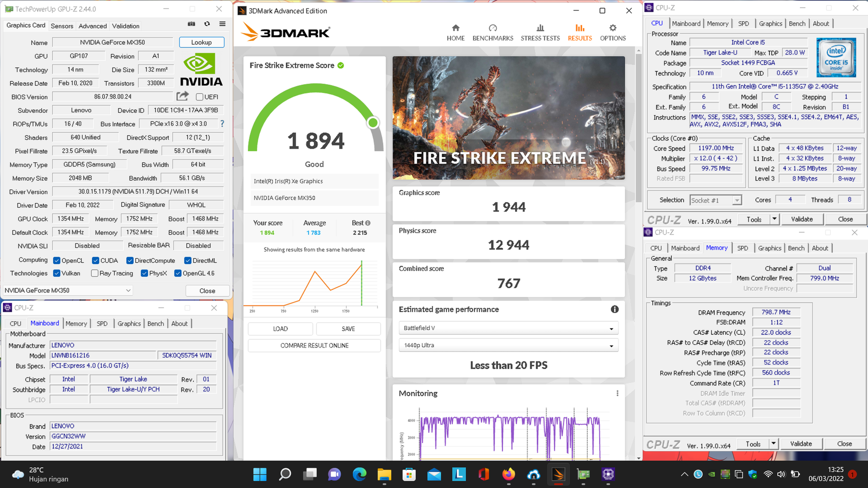The image size is (868, 488).
Task: Show hidden tray icons chevron
Action: pyautogui.click(x=684, y=474)
